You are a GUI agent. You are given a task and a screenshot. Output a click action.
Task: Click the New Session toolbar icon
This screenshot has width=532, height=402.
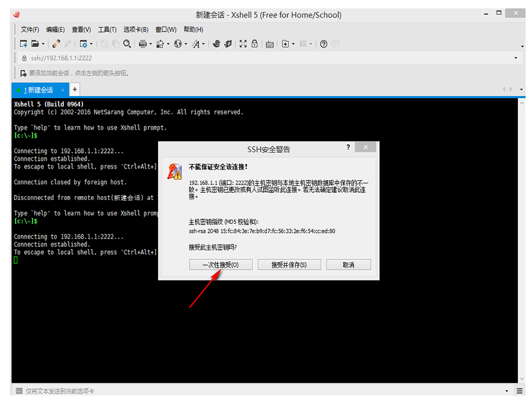pyautogui.click(x=23, y=44)
